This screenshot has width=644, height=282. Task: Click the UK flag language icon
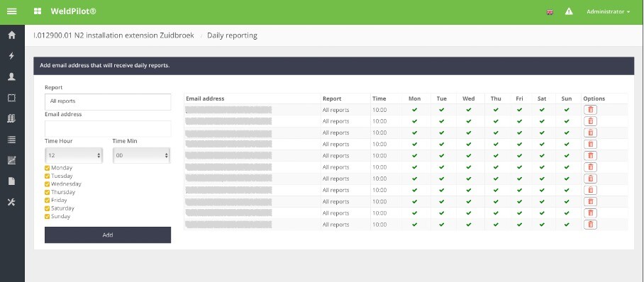point(550,12)
